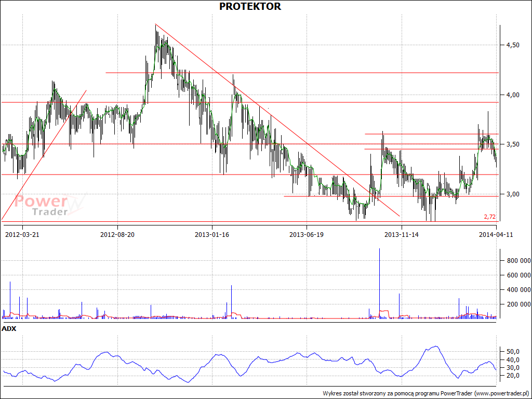Click the 3,50 price axis label

[x=512, y=144]
